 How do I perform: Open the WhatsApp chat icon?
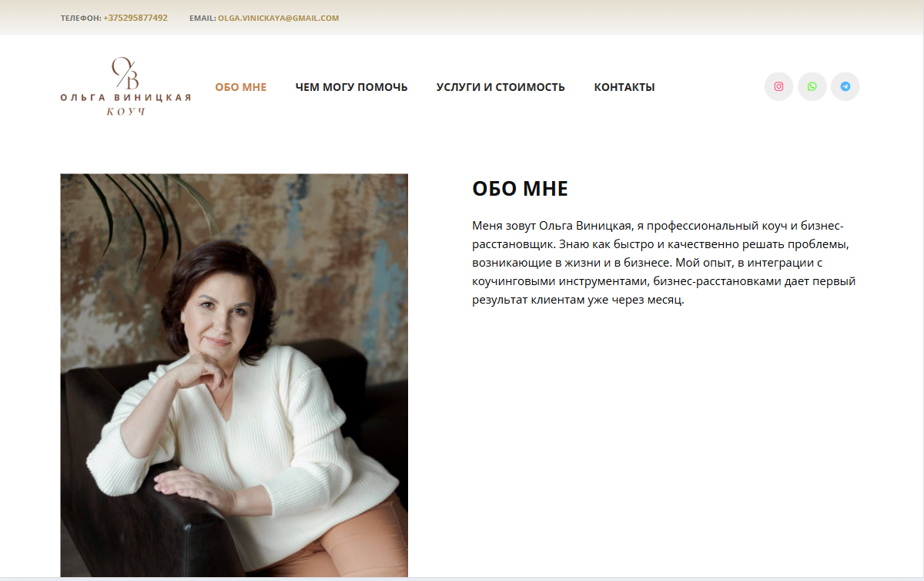click(812, 86)
